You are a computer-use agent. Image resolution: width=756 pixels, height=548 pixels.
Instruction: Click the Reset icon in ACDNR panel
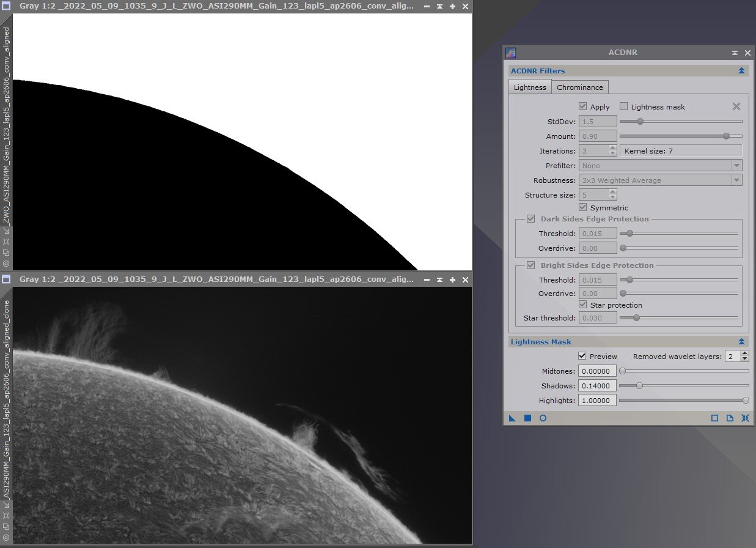coord(746,418)
